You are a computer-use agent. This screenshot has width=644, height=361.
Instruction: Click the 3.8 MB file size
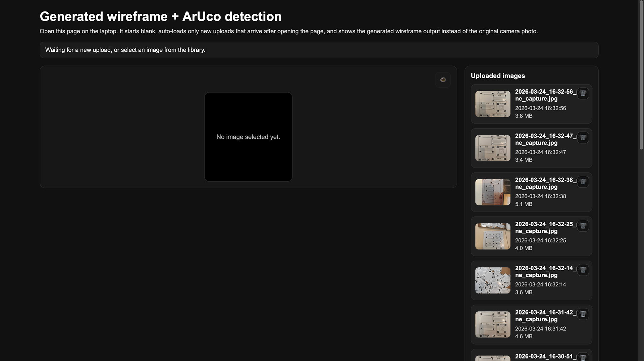coord(524,116)
